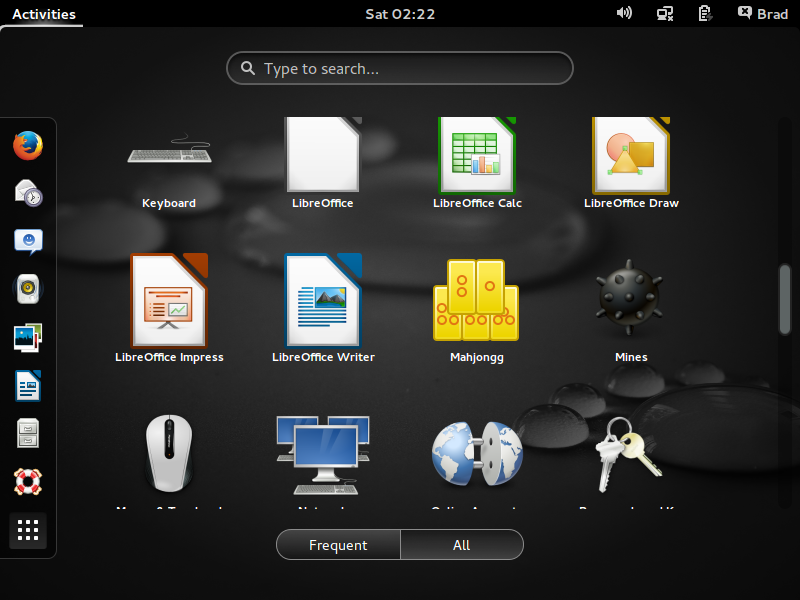Open Mouse & Touchpad settings icon

(x=169, y=454)
